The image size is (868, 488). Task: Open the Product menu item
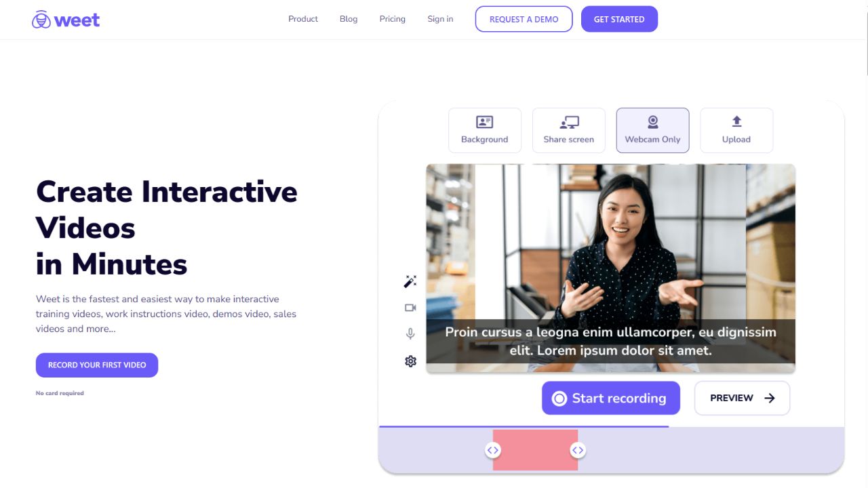(x=303, y=19)
